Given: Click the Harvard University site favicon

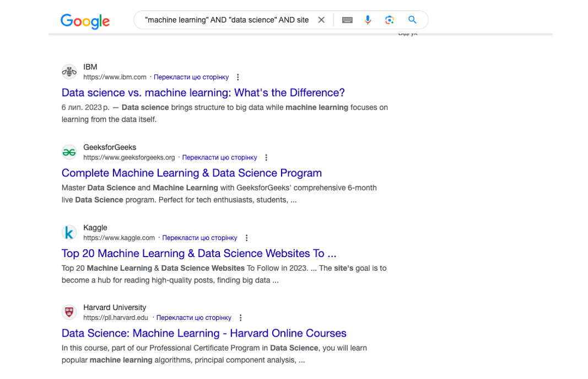Looking at the screenshot, I should 69,312.
